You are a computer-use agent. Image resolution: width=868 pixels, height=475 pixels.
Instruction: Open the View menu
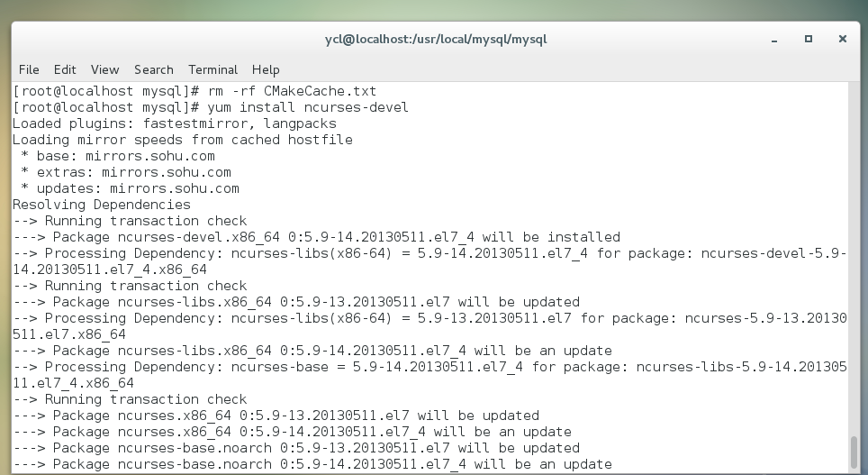pos(104,69)
